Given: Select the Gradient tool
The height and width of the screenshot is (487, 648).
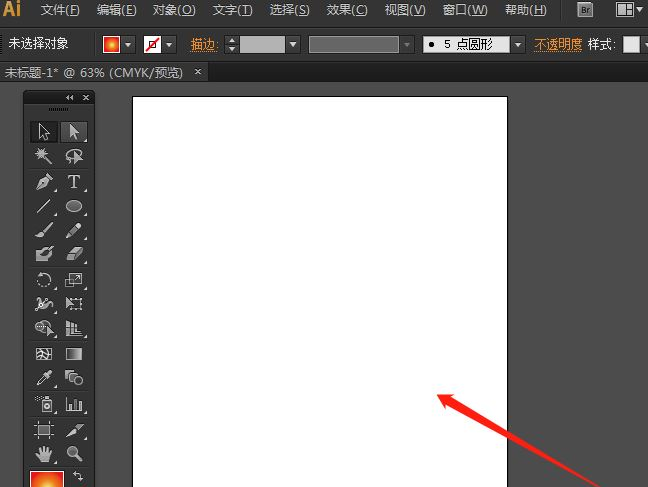Looking at the screenshot, I should tap(74, 354).
